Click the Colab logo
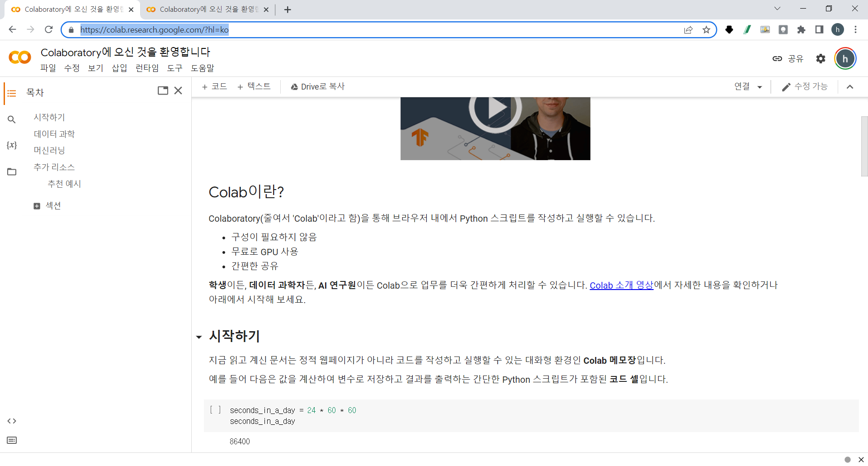Viewport: 868px width, 466px height. pos(20,57)
